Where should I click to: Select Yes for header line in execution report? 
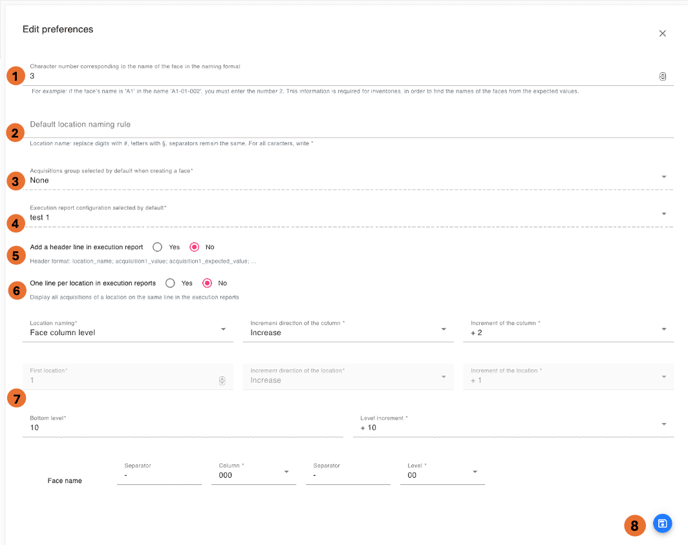158,247
